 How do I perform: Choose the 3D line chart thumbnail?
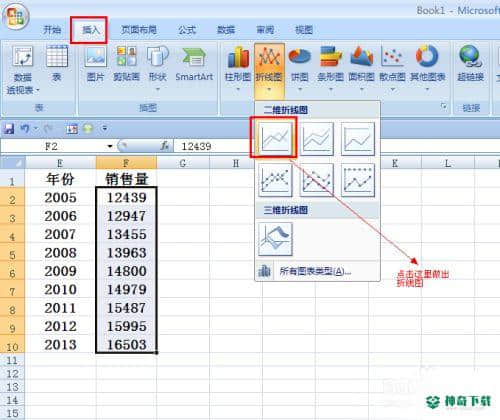click(275, 239)
